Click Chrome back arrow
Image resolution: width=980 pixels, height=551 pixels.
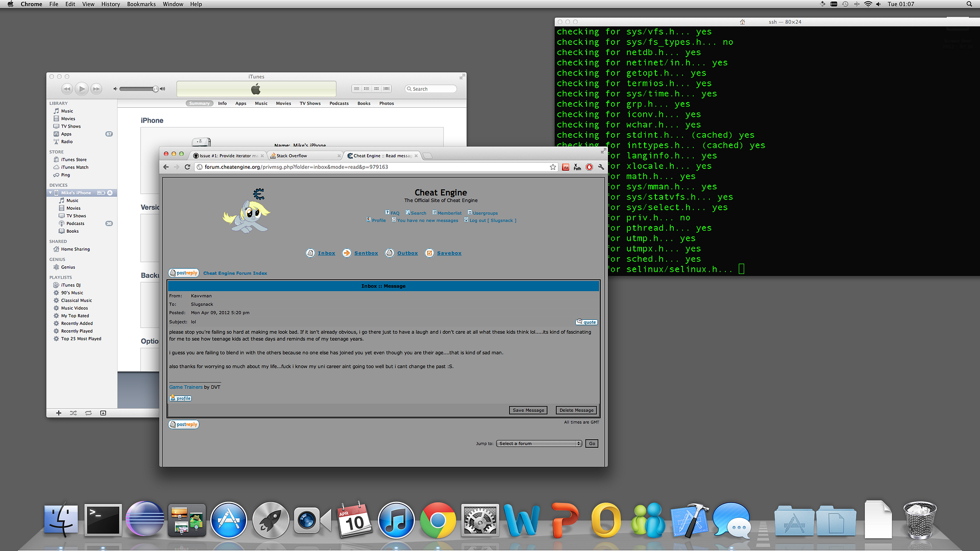tap(166, 167)
